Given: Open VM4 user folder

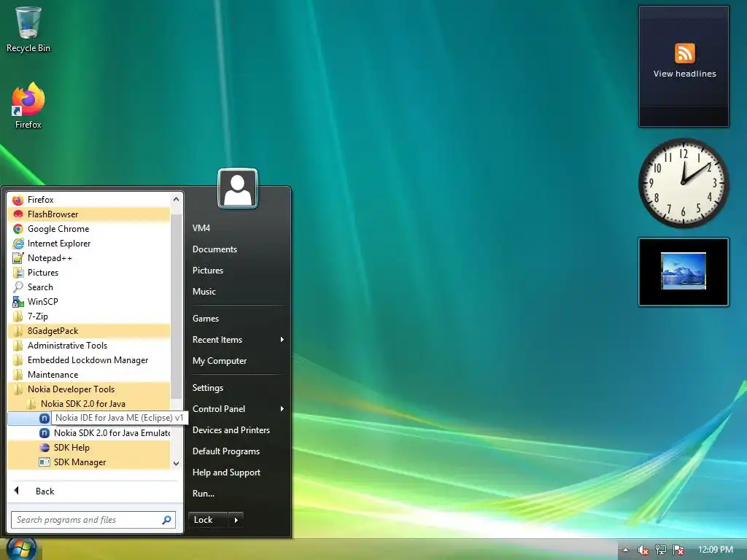Looking at the screenshot, I should (201, 228).
